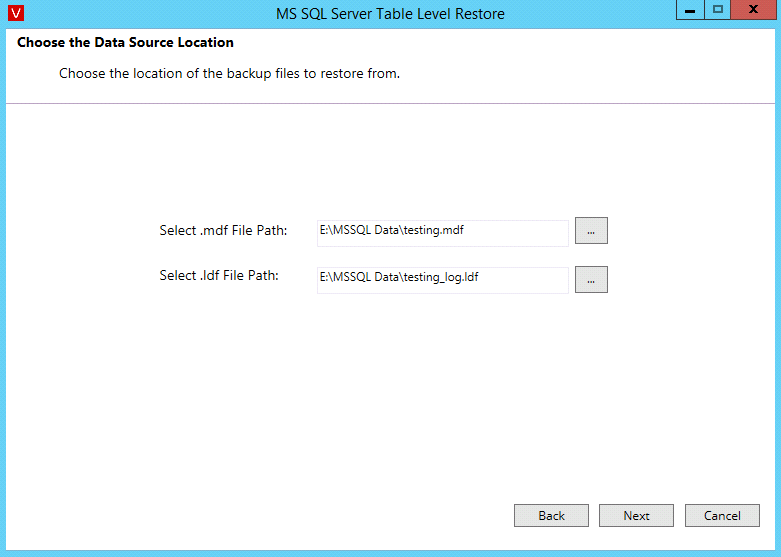Click the 'Choose the location of the backup files' text
The height and width of the screenshot is (557, 781).
[229, 74]
